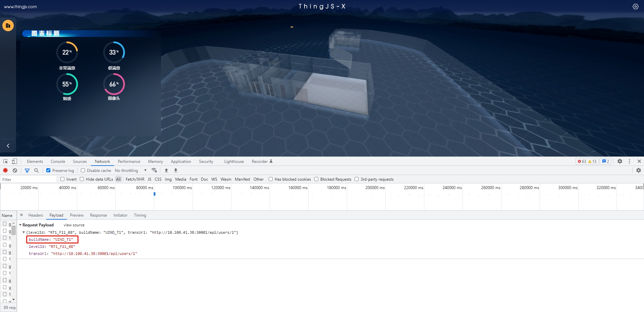Check the Hide data URLs option
The image size is (644, 312).
click(x=82, y=179)
